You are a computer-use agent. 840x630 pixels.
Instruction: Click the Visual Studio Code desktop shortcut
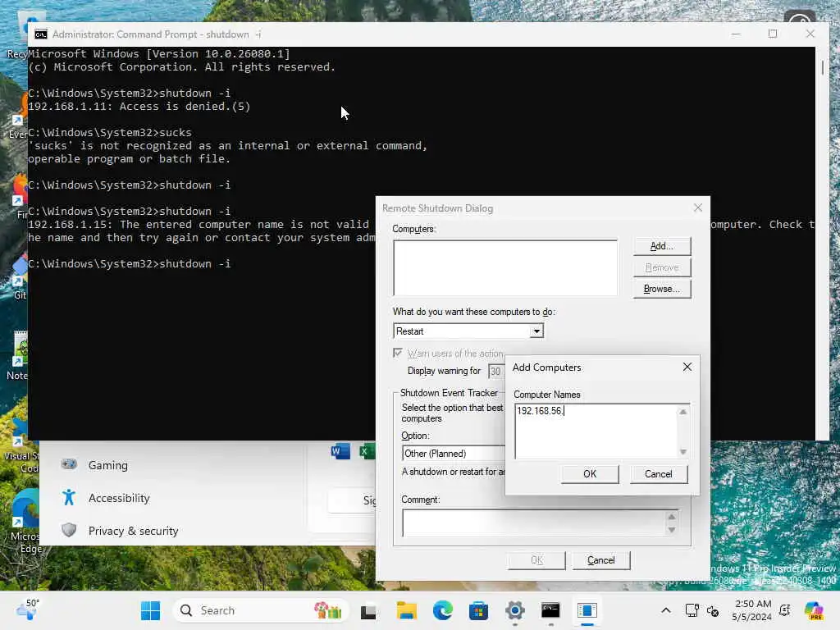click(21, 445)
